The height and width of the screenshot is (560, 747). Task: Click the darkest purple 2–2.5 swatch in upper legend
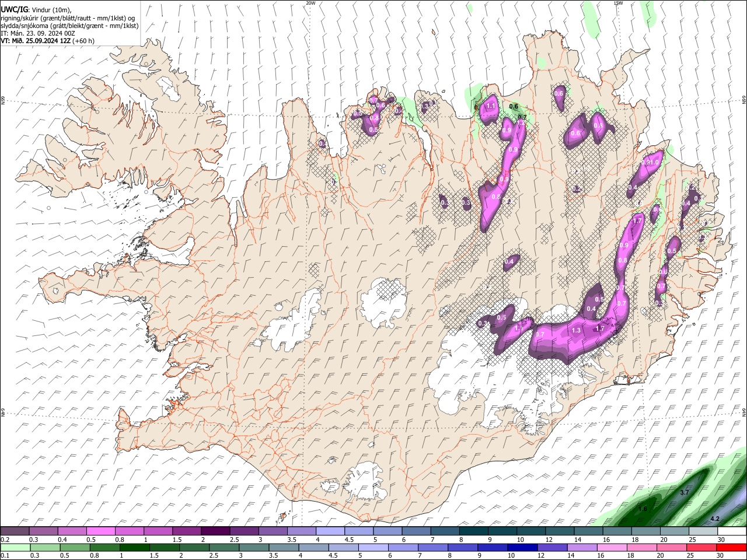215,531
